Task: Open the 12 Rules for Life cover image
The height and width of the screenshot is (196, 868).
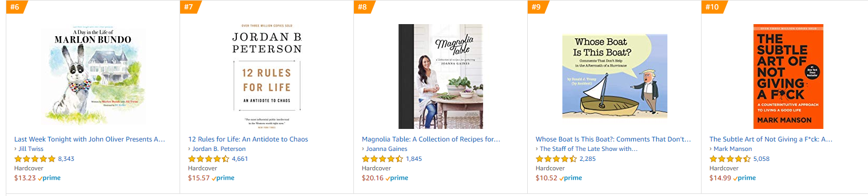Action: 267,77
